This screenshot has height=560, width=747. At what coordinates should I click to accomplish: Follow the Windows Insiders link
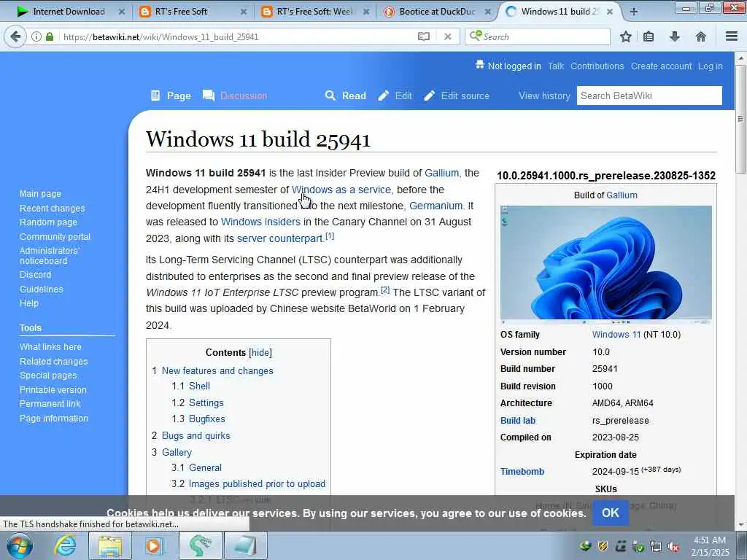point(260,222)
